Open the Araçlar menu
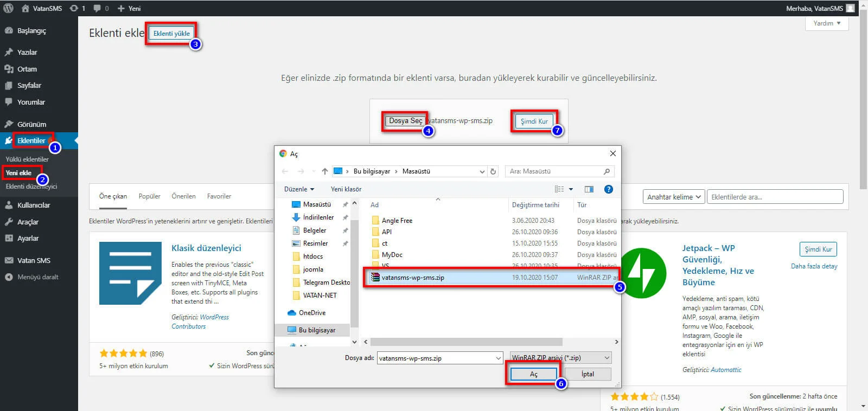The image size is (868, 411). click(x=28, y=222)
